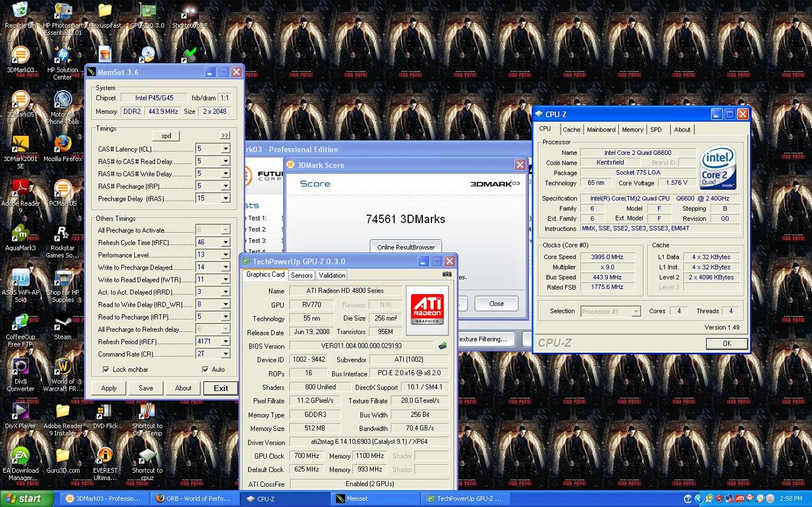Open Guru3D.com folder icon
The width and height of the screenshot is (812, 507).
[x=63, y=461]
